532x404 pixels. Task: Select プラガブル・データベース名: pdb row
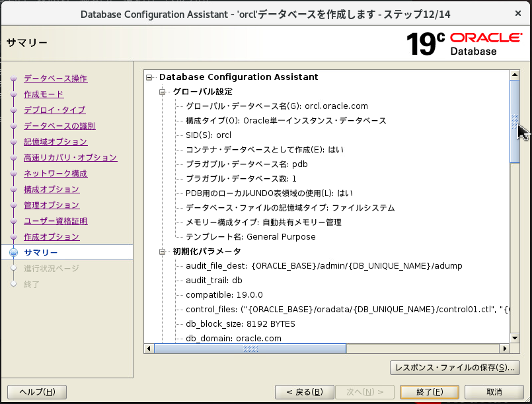pos(247,164)
